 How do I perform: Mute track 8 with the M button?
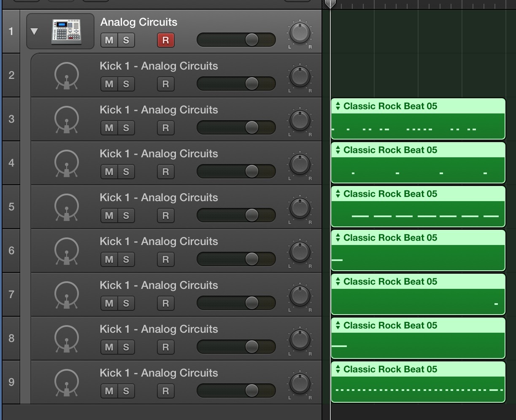pos(109,347)
